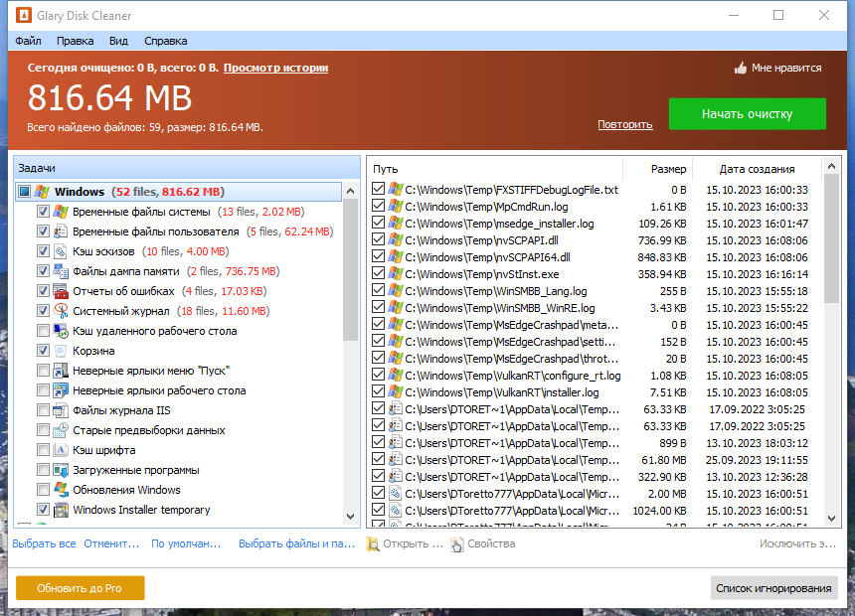This screenshot has height=616, width=855.
Task: Click the file icon of FXSTIFFDebugLogFile.txt
Action: pyautogui.click(x=396, y=189)
